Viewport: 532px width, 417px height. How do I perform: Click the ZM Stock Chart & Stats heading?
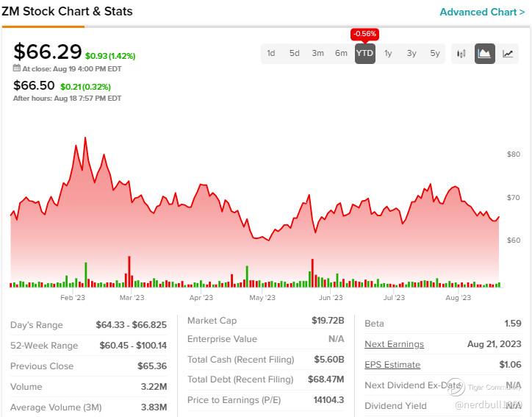click(x=67, y=11)
